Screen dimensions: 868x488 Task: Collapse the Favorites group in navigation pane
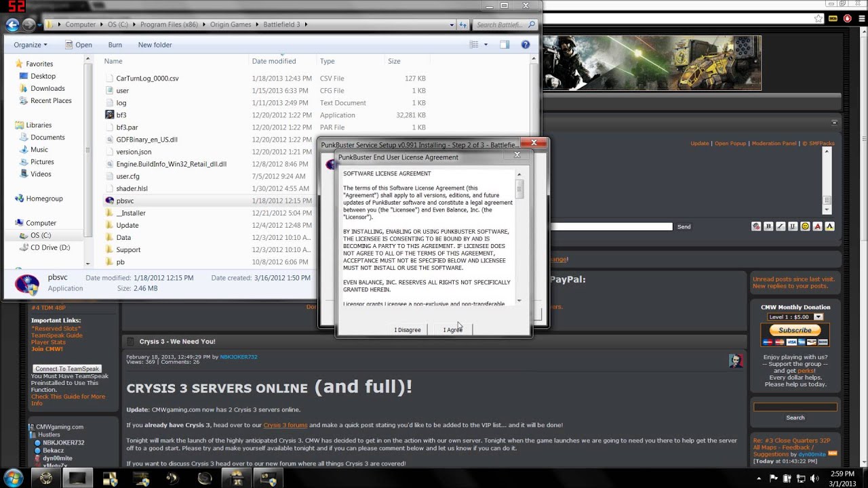[39, 64]
